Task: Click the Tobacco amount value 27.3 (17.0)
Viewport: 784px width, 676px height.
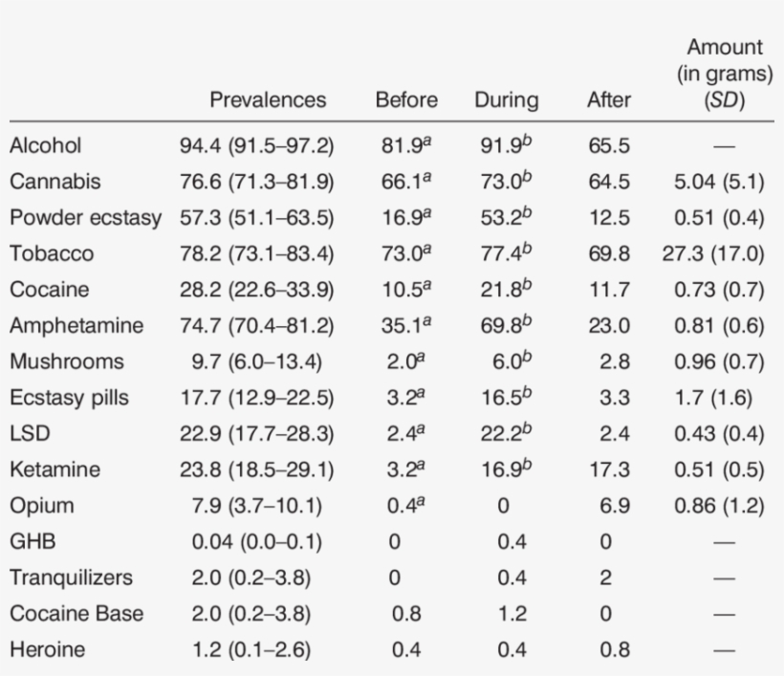Action: (x=713, y=253)
